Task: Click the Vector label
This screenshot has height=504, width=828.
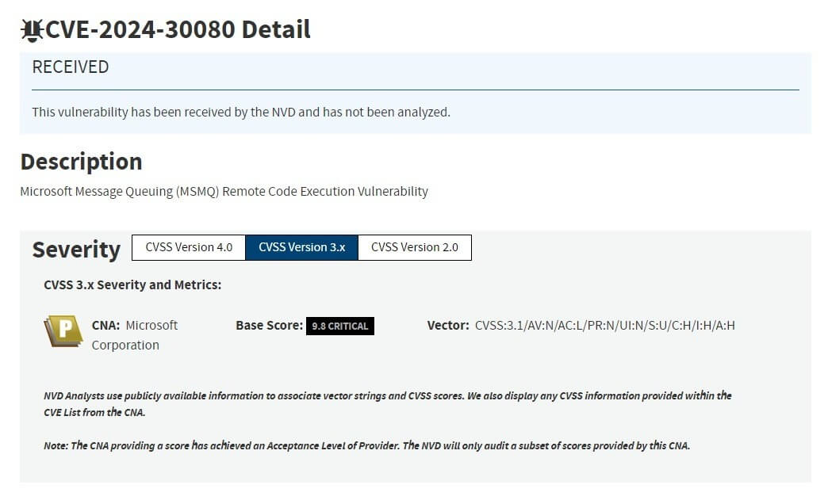Action: coord(447,325)
